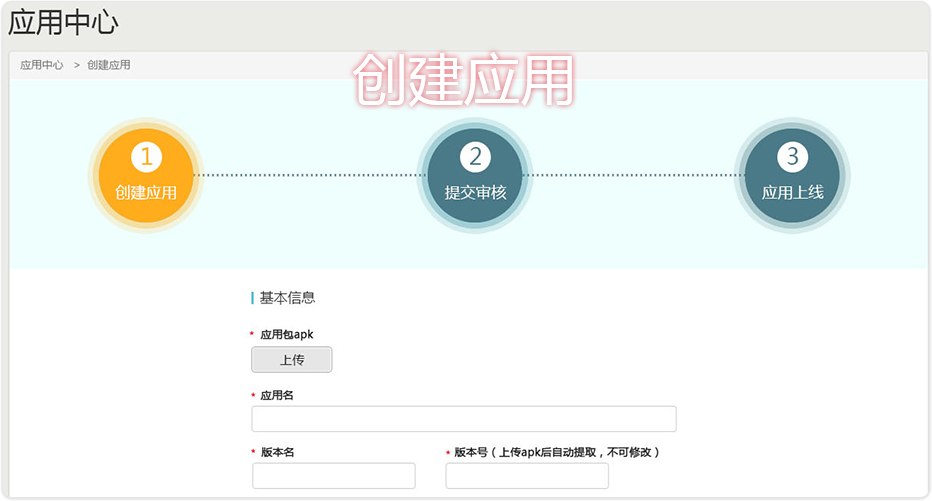Screen dimensions: 932x501
Task: Click 创建应用 breadcrumb item
Action: (109, 65)
